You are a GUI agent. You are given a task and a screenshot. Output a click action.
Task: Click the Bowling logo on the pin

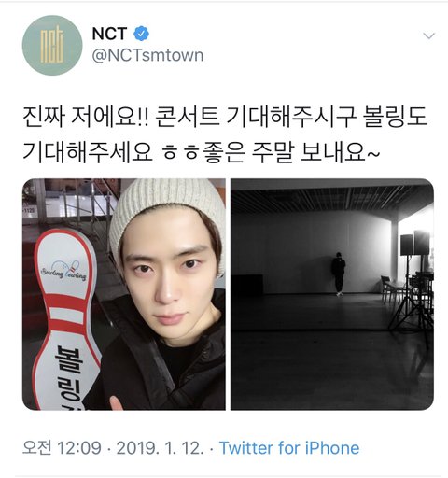click(x=63, y=270)
